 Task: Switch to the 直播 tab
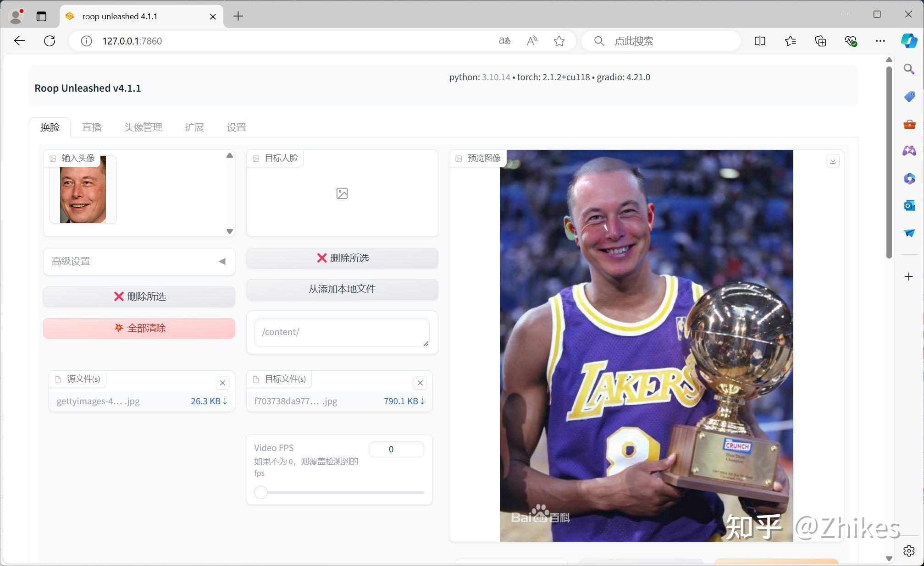point(92,127)
